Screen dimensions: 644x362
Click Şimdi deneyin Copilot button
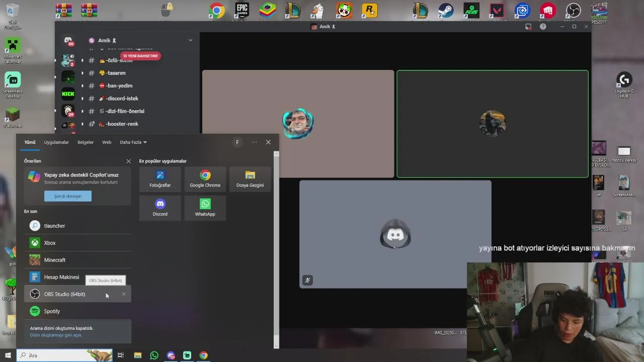click(x=68, y=196)
